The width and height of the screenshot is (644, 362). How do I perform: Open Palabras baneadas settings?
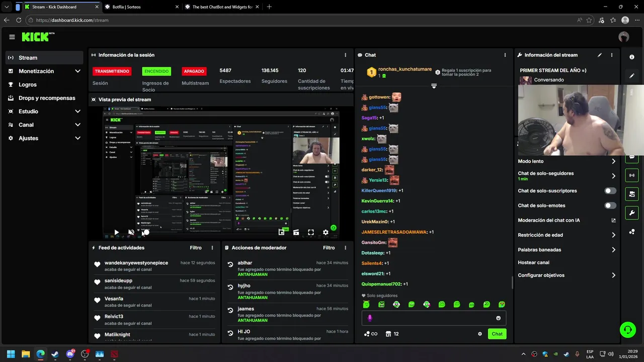tap(567, 249)
